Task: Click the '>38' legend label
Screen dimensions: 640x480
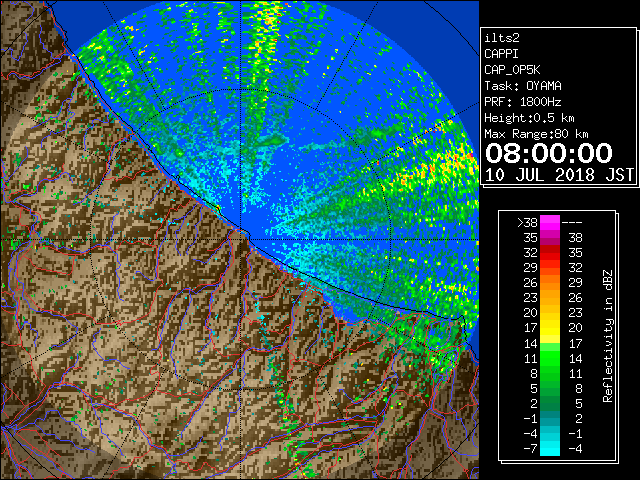Action: point(527,223)
